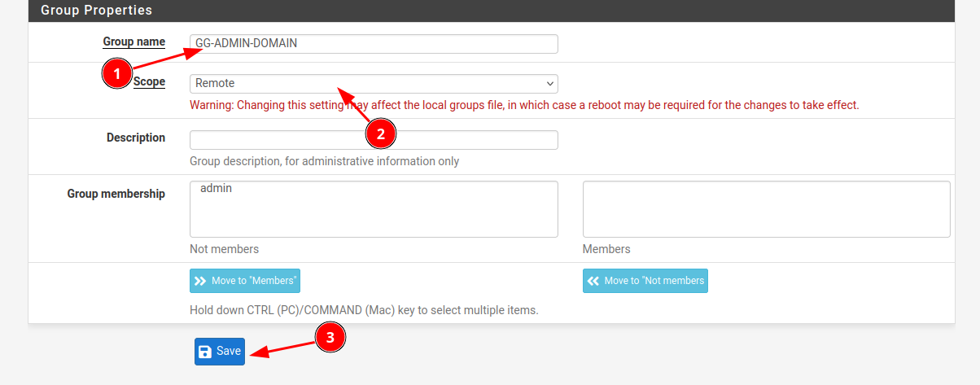Image resolution: width=980 pixels, height=385 pixels.
Task: Click the double right chevron icon
Action: pos(200,281)
